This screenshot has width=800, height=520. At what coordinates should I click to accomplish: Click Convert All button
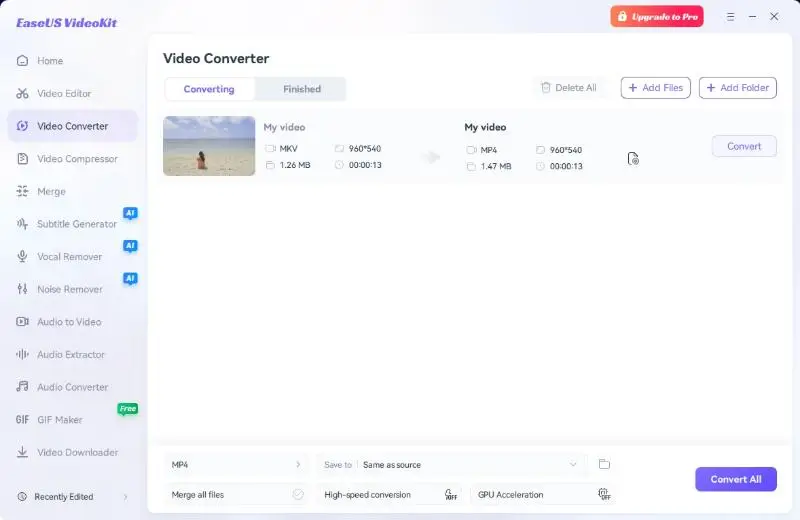point(736,479)
